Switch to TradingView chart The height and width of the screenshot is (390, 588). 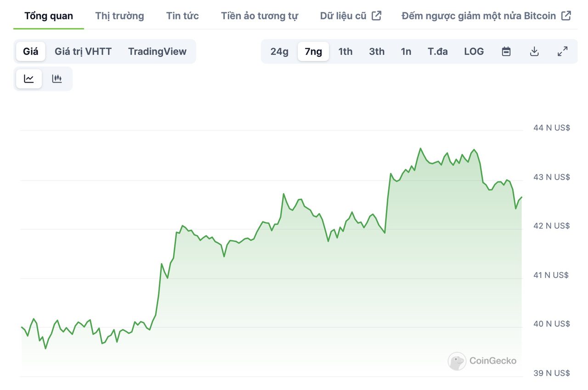[157, 51]
